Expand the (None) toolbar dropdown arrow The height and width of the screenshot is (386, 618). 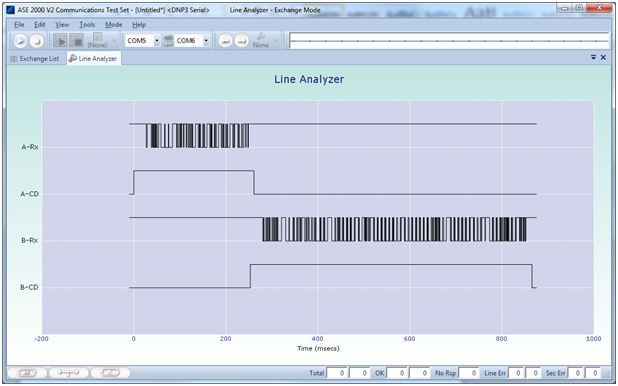114,41
